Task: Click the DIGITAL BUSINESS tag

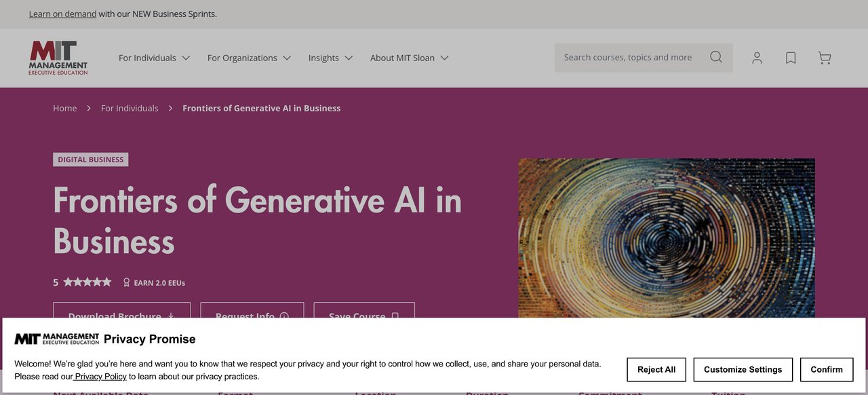Action: [91, 159]
